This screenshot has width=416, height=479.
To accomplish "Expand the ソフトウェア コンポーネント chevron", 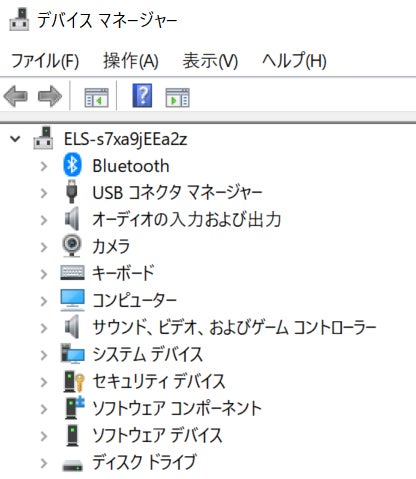I will click(44, 409).
